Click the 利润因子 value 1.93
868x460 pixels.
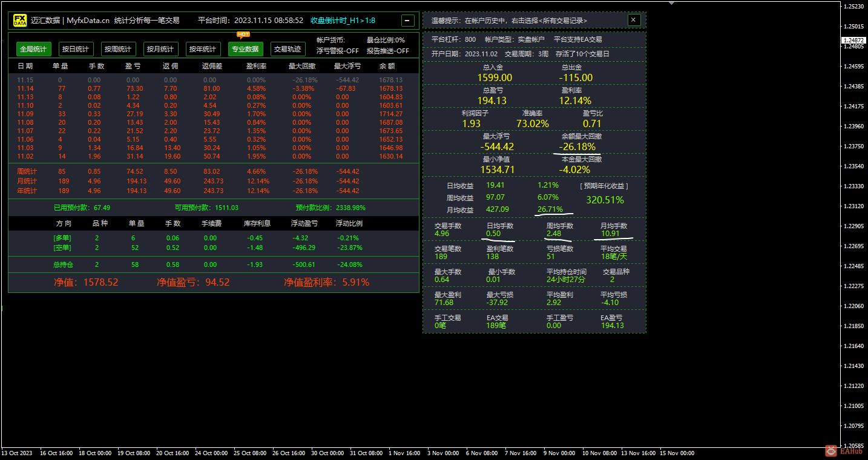click(472, 123)
